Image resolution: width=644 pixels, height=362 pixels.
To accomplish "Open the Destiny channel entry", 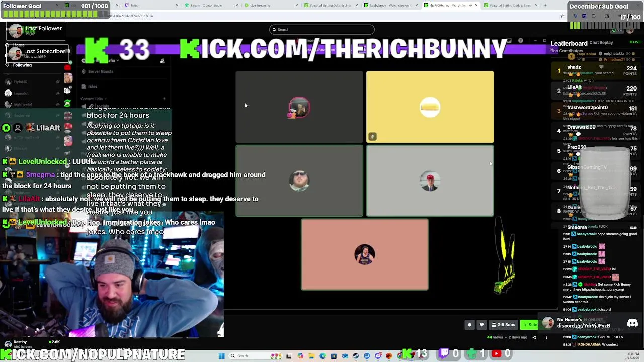I will (x=33, y=344).
